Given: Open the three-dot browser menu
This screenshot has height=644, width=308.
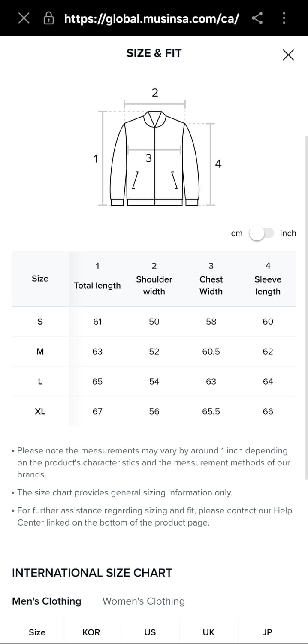Looking at the screenshot, I should point(284,18).
